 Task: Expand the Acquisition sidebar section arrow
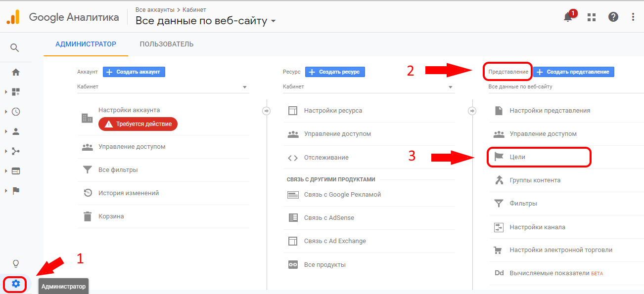coord(6,151)
